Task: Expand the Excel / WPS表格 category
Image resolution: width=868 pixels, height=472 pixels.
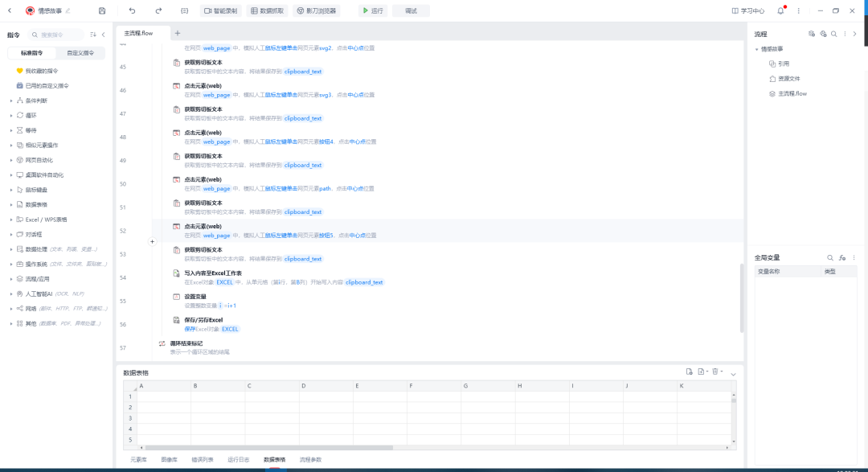Action: (11, 220)
